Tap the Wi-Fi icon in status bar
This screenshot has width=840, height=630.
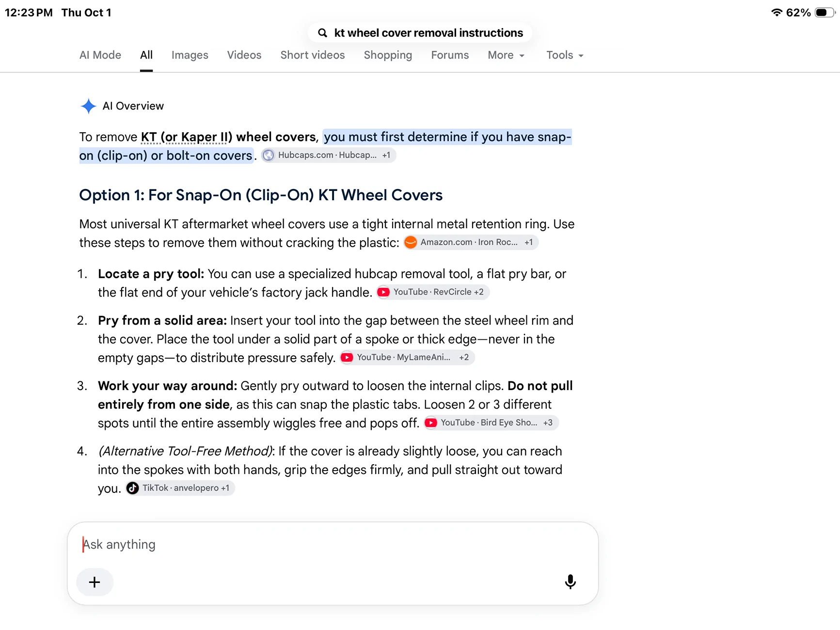(x=777, y=13)
